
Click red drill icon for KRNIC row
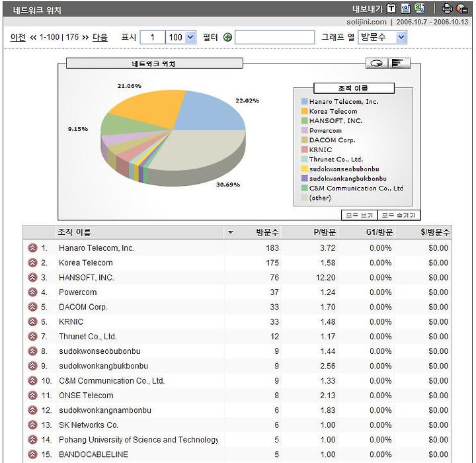[32, 321]
